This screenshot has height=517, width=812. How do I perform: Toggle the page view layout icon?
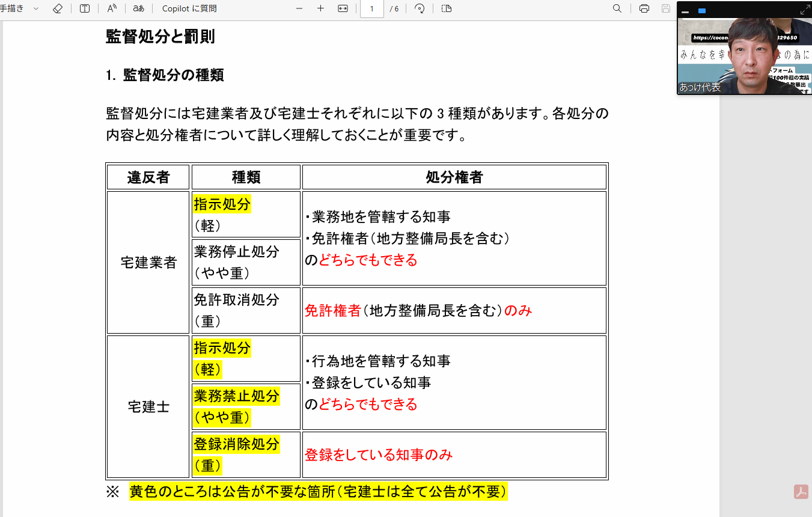pos(446,8)
